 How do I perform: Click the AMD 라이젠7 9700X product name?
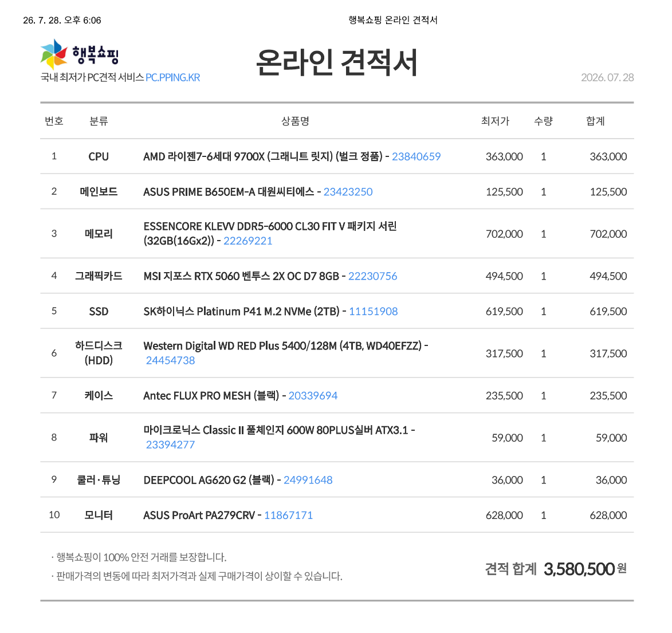(263, 156)
